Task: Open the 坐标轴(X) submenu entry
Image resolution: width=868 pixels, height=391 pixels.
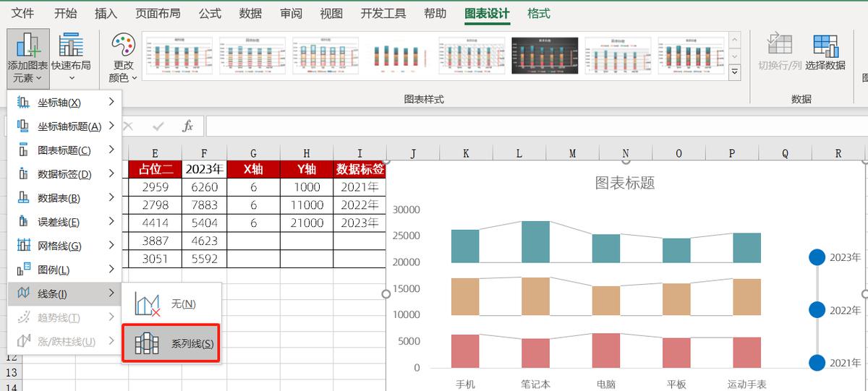Action: click(x=65, y=103)
